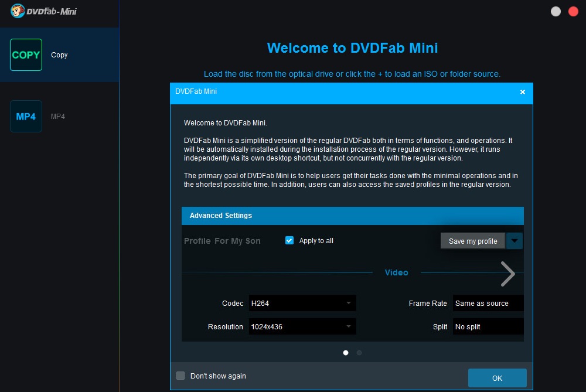Click the Load the disc instruction text

[352, 74]
